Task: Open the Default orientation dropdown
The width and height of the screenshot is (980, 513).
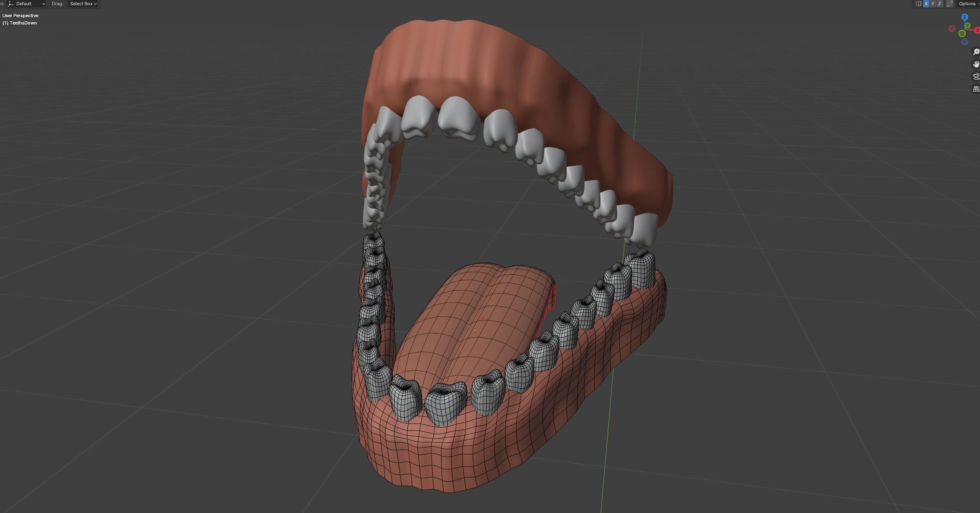Action: (x=27, y=4)
